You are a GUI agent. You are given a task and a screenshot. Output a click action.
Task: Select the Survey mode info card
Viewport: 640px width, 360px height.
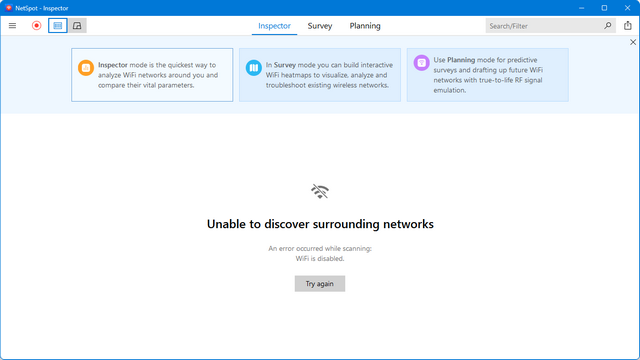pyautogui.click(x=320, y=75)
